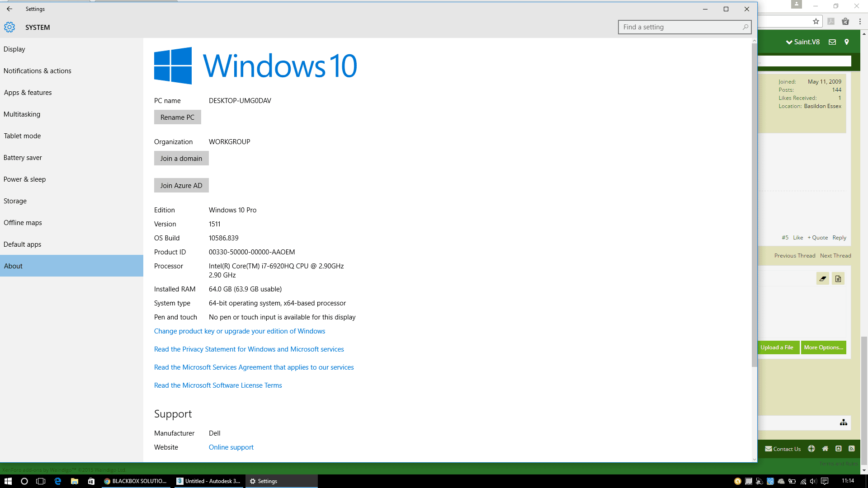This screenshot has width=868, height=488.
Task: Expand the Saint.V8 account dropdown
Action: pyautogui.click(x=803, y=42)
